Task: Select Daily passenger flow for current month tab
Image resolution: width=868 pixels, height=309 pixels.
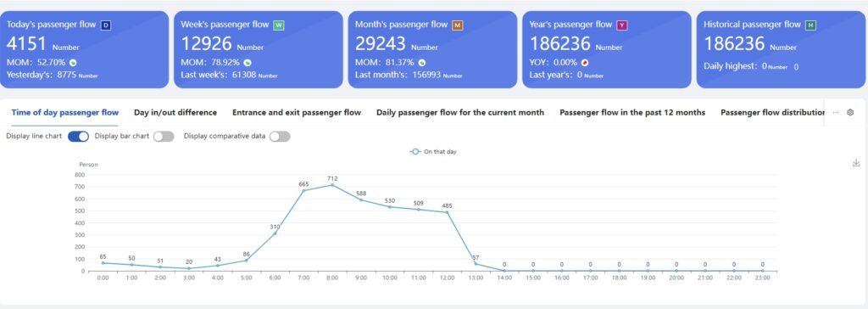Action: point(460,112)
